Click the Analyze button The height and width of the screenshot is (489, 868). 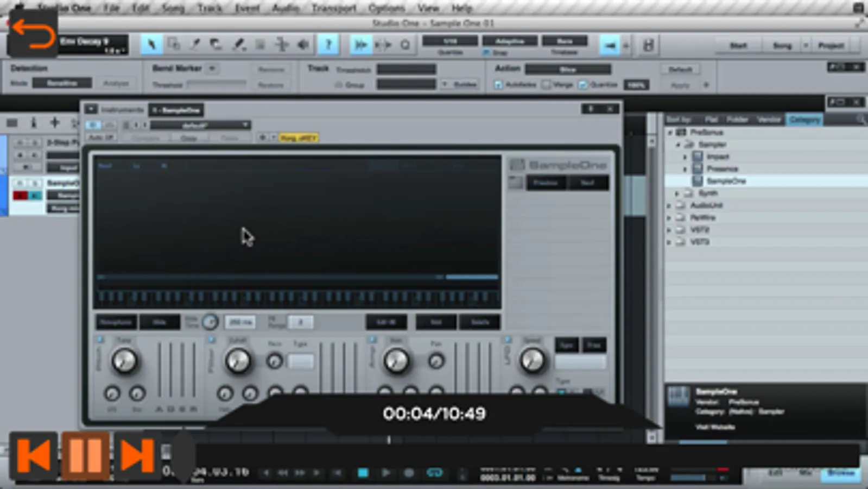(116, 83)
